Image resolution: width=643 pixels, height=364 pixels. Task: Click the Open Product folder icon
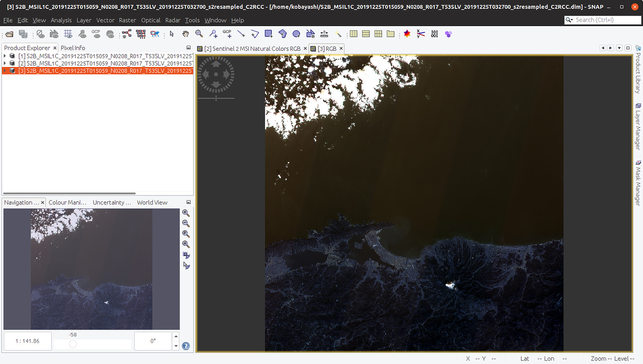(9, 34)
